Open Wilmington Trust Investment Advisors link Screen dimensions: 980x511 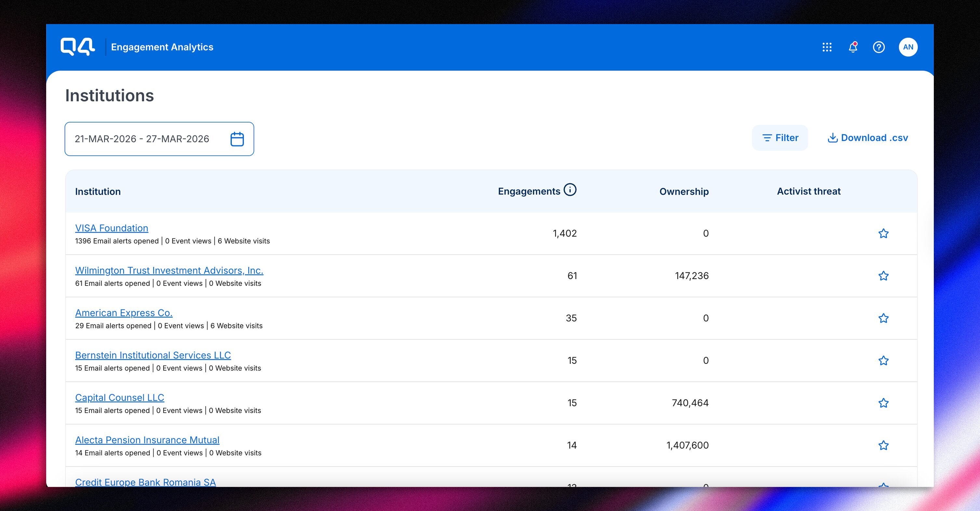pos(169,270)
